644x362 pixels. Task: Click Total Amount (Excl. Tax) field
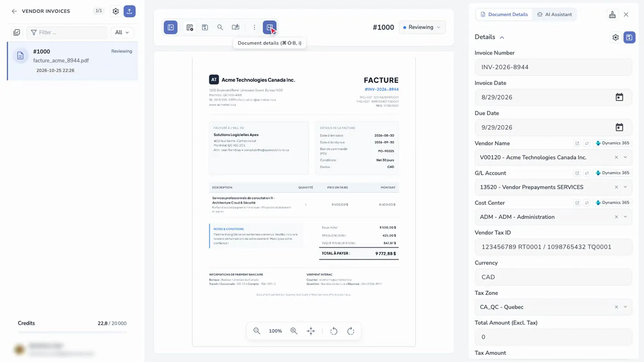click(553, 337)
